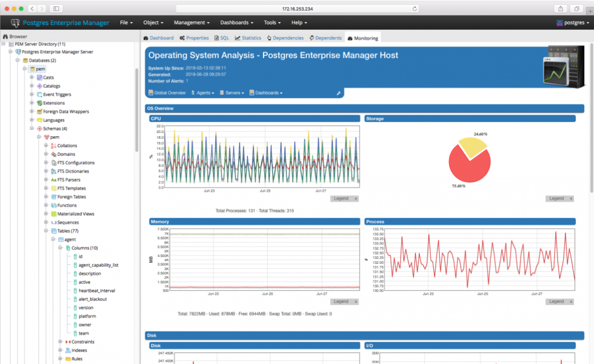Switch to the Properties tab
The width and height of the screenshot is (594, 364).
194,38
